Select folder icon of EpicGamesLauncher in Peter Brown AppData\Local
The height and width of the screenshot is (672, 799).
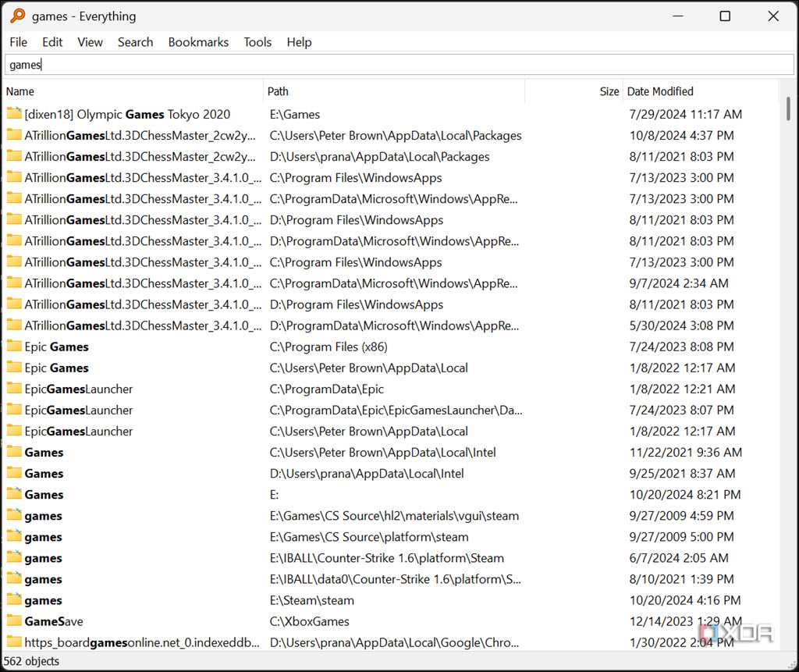14,430
